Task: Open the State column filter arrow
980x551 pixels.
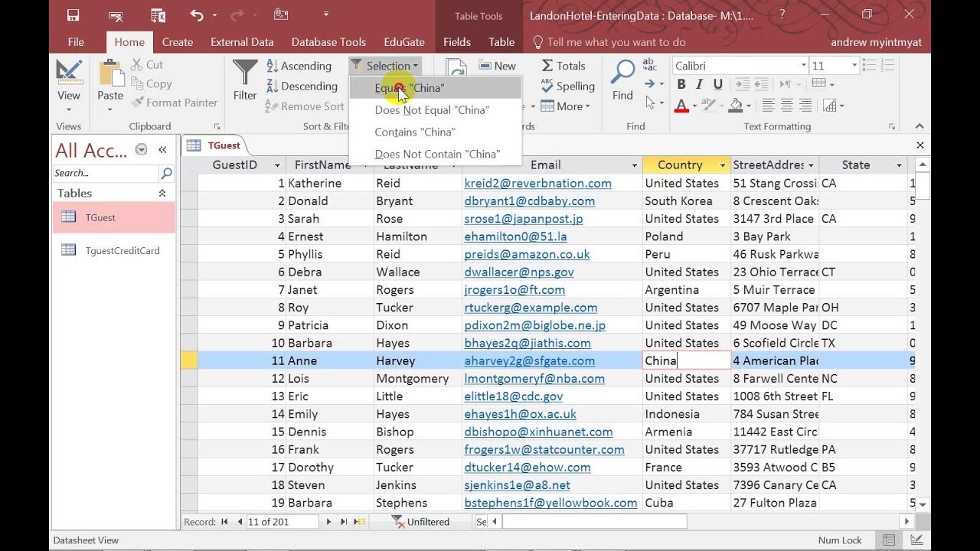Action: [899, 165]
